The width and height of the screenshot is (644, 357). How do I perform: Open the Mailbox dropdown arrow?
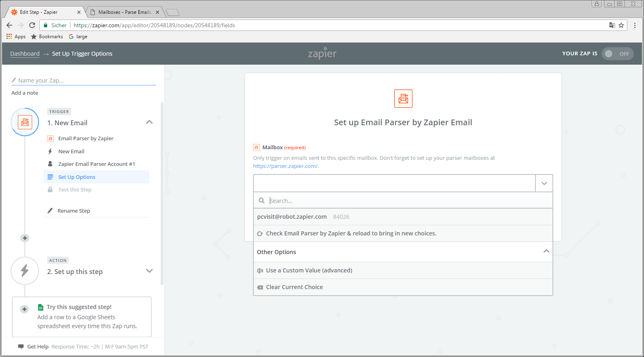coord(544,183)
